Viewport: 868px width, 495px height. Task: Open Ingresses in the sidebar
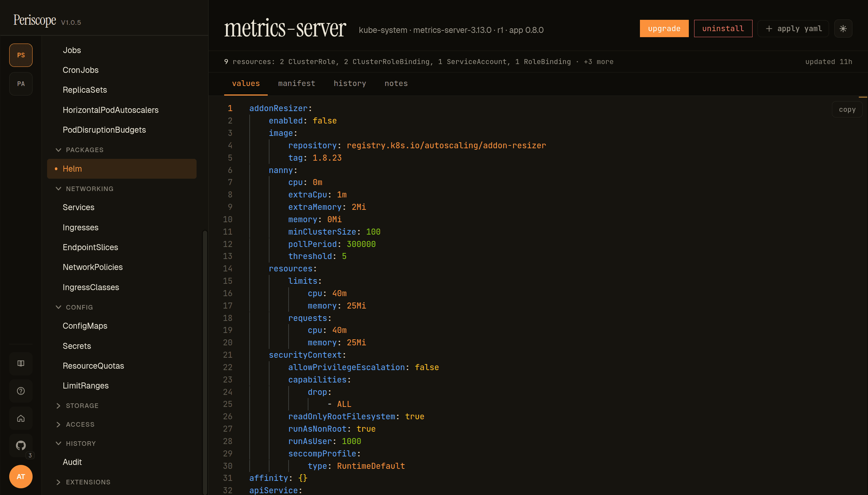(121, 228)
